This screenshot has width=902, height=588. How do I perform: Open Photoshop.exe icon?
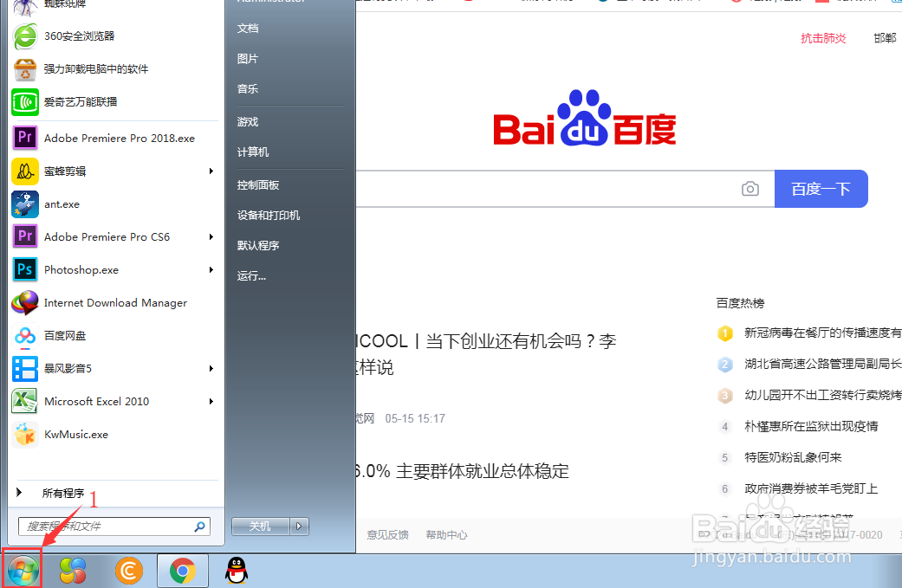pyautogui.click(x=25, y=269)
